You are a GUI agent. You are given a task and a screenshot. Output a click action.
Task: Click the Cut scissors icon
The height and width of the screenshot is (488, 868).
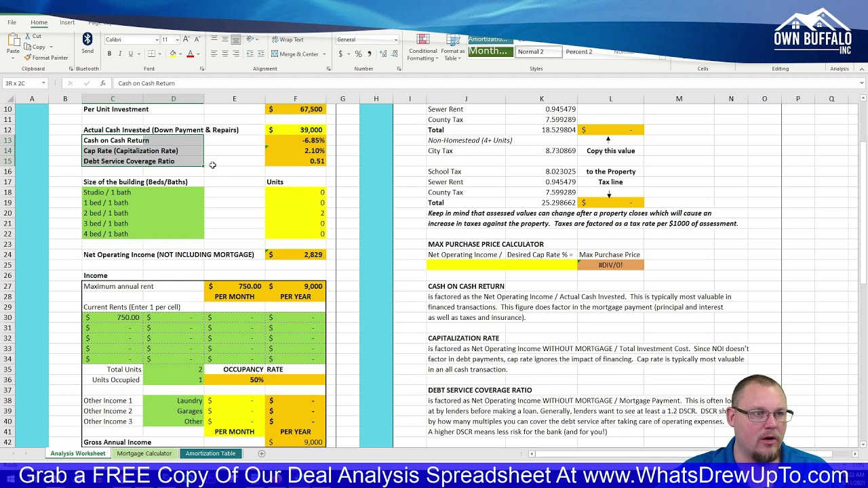coord(28,36)
